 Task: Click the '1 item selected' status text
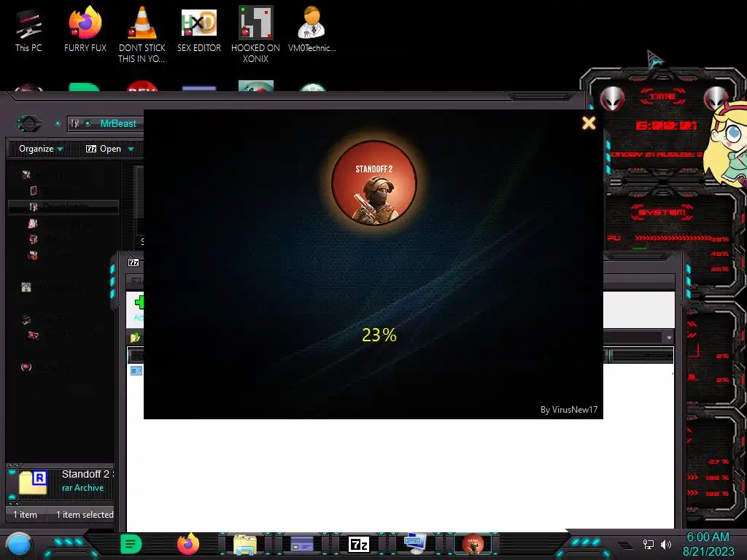tap(85, 515)
